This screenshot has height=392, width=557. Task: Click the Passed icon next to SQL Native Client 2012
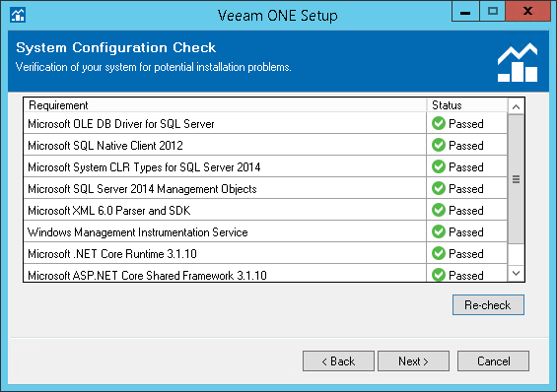pos(439,145)
